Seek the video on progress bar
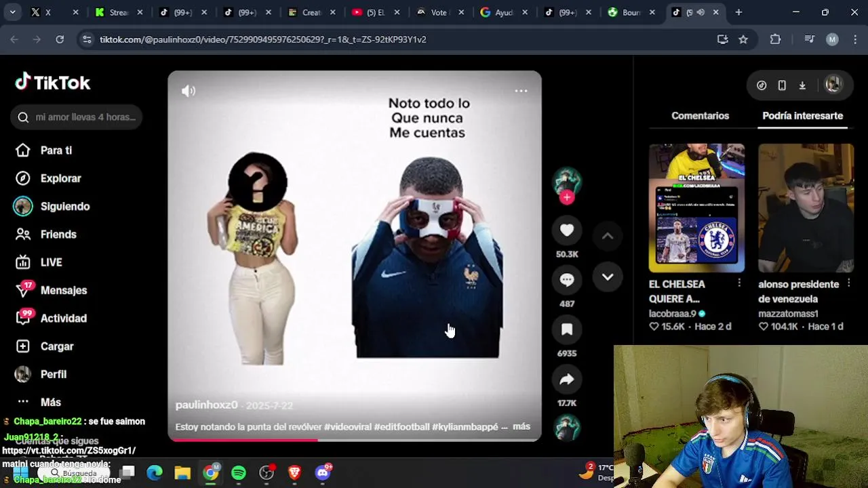868x488 pixels. pos(355,440)
